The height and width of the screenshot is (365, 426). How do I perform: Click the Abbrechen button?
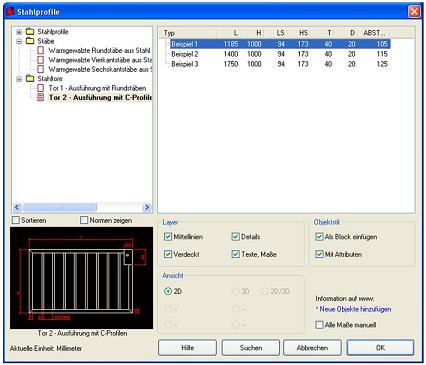coord(312,348)
